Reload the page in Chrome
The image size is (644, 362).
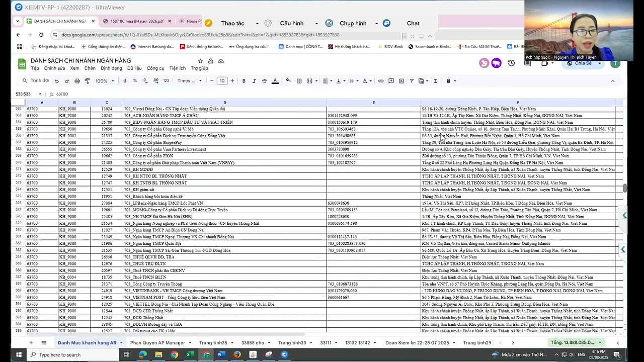(x=41, y=35)
